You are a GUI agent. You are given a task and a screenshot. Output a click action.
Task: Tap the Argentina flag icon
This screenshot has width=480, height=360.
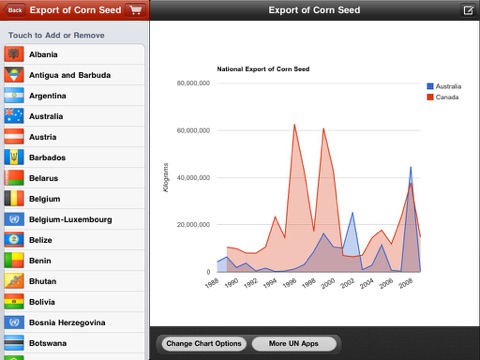[14, 96]
